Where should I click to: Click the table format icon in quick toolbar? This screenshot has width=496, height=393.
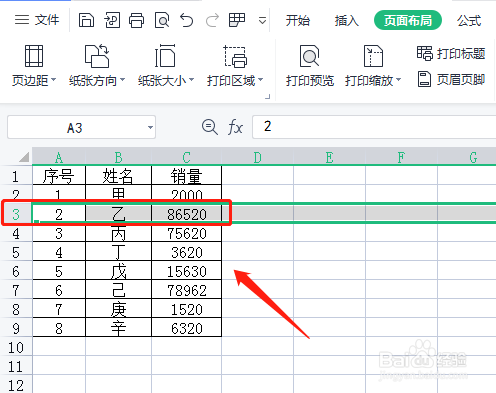coord(237,20)
